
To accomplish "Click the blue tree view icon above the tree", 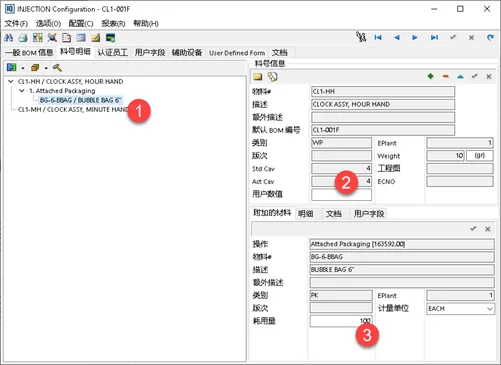I will (x=12, y=68).
